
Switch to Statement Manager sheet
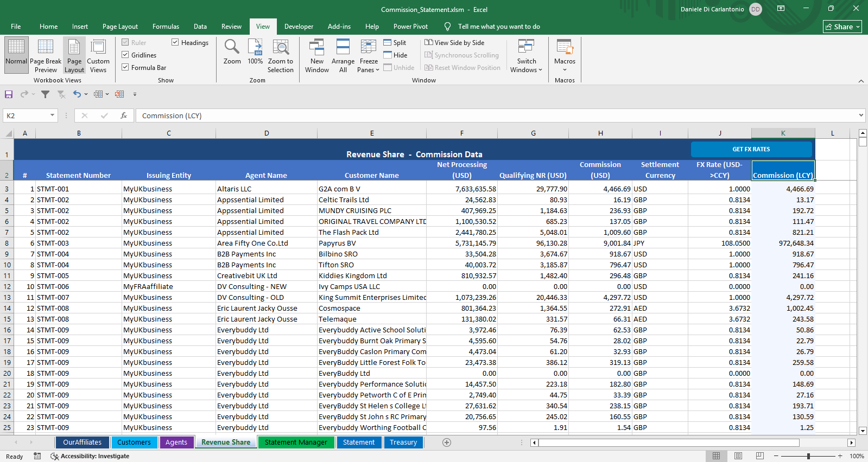pos(296,442)
